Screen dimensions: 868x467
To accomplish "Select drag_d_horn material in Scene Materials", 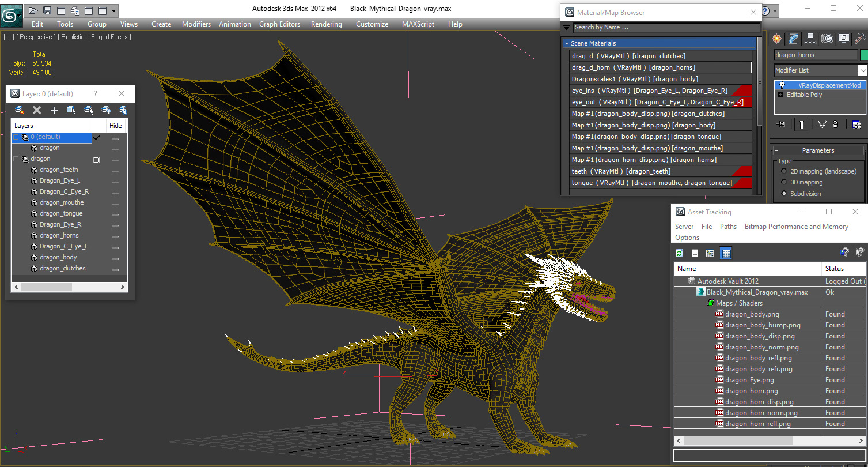I will pyautogui.click(x=660, y=67).
